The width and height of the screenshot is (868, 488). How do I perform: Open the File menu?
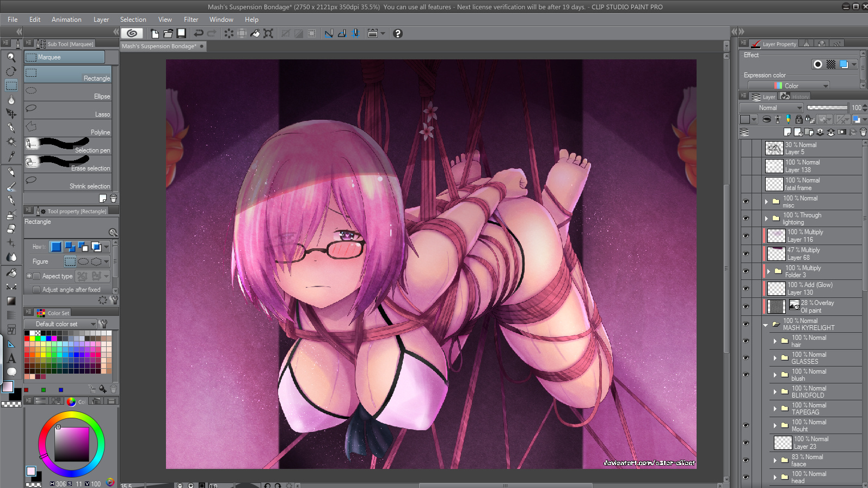[13, 20]
